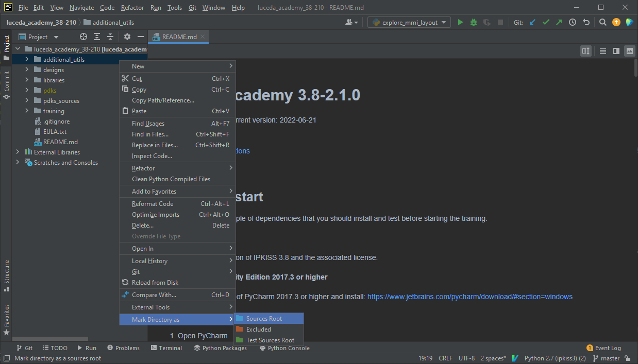This screenshot has height=364, width=638.
Task: Open Project panel gear options
Action: coord(127,37)
